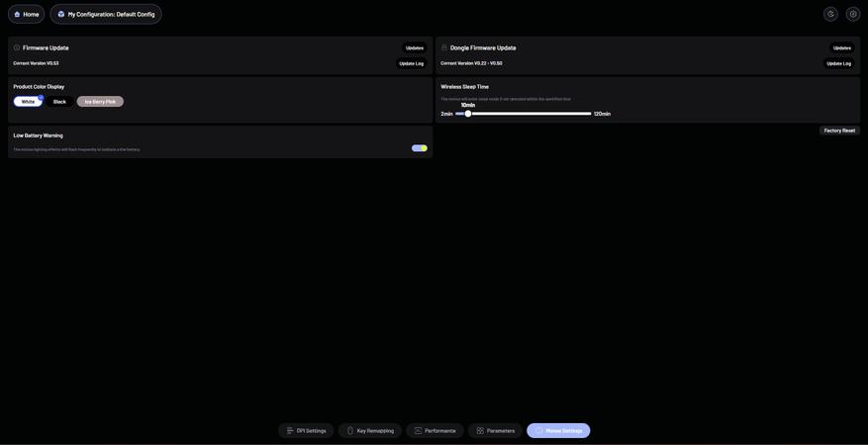The image size is (868, 445).
Task: Toggle the Low Battery Warning switch
Action: (420, 148)
